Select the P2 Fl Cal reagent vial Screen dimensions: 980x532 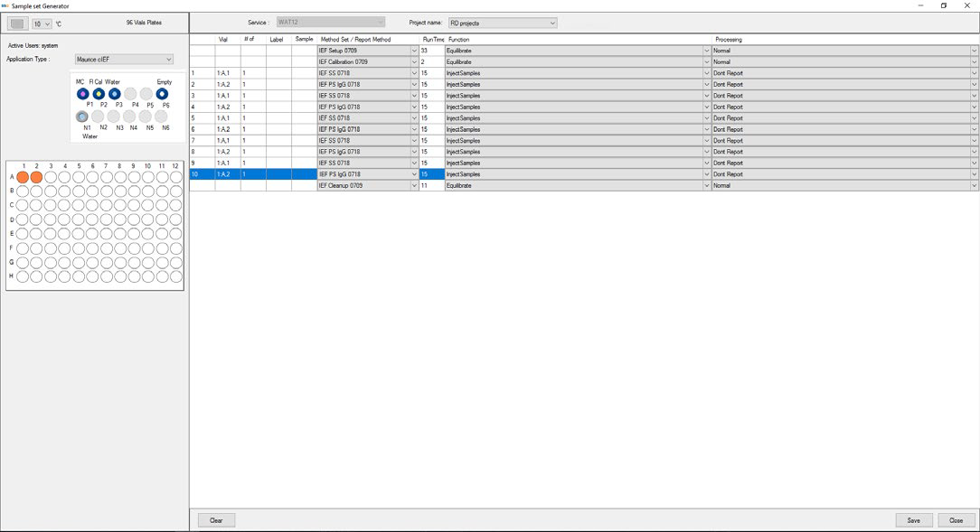click(x=99, y=94)
